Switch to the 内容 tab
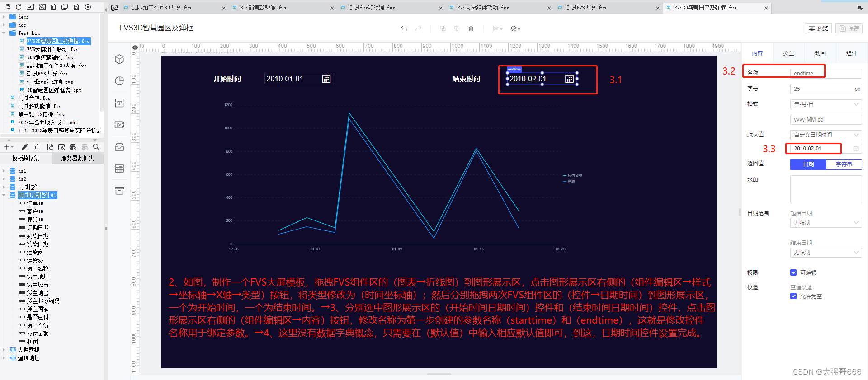The width and height of the screenshot is (868, 380). tap(757, 53)
